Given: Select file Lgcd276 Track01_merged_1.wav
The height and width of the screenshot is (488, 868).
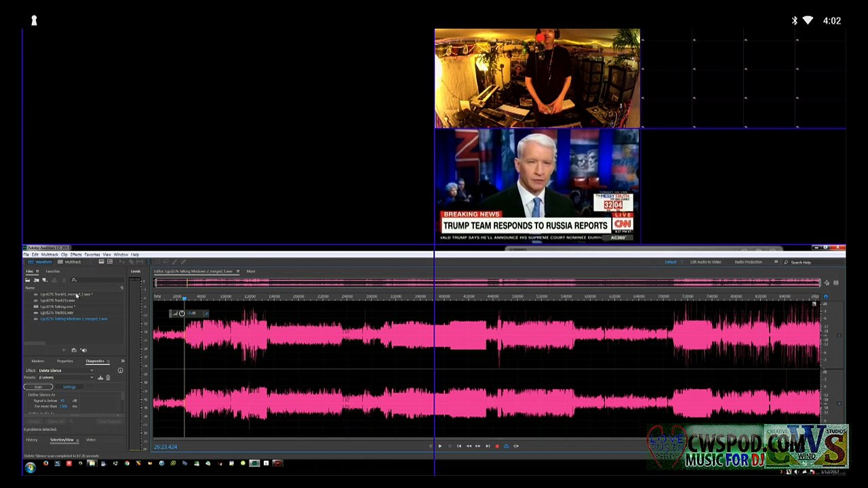Looking at the screenshot, I should coord(65,295).
